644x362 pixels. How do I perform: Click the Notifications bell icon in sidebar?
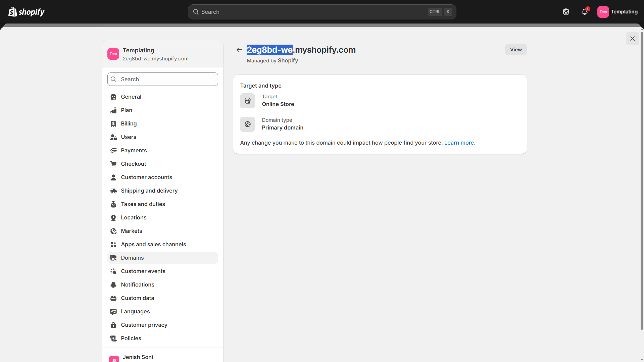pyautogui.click(x=113, y=285)
